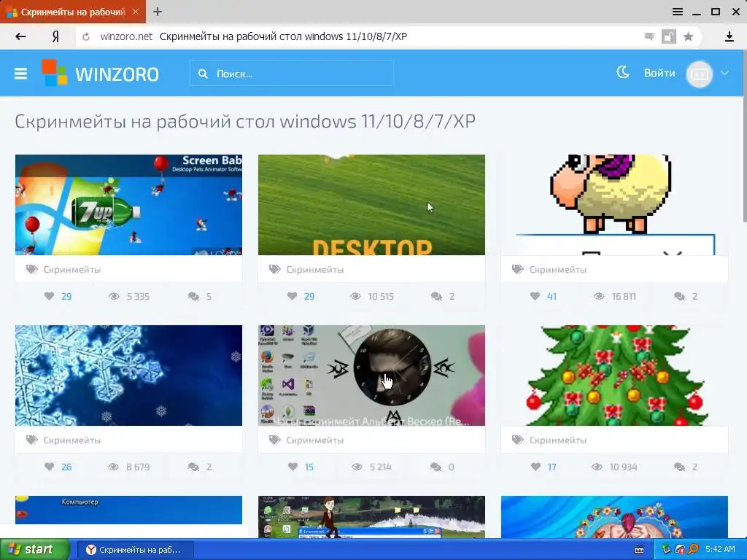Open the Christmas tree thumbnail
The width and height of the screenshot is (747, 560).
614,376
